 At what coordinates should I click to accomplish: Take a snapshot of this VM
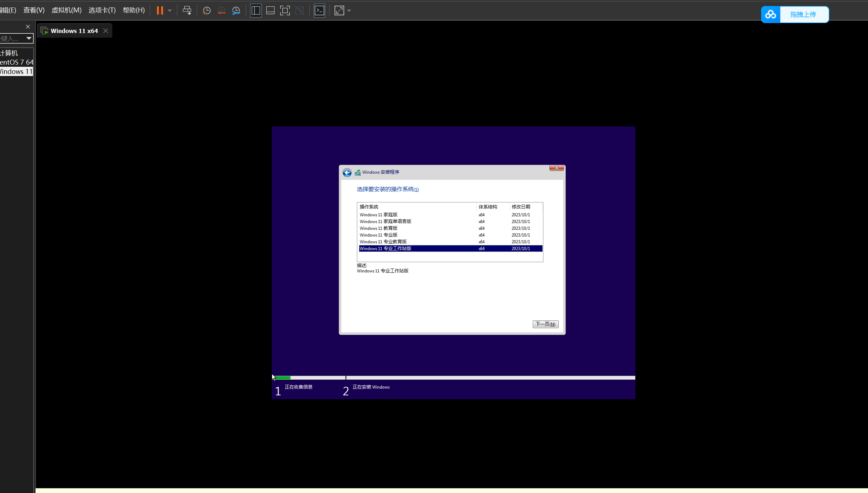click(207, 11)
